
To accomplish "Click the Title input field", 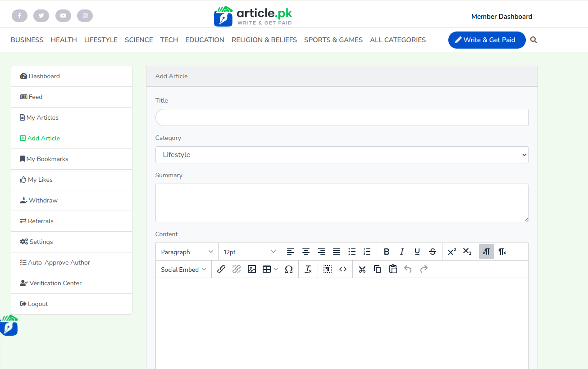I will pyautogui.click(x=342, y=117).
